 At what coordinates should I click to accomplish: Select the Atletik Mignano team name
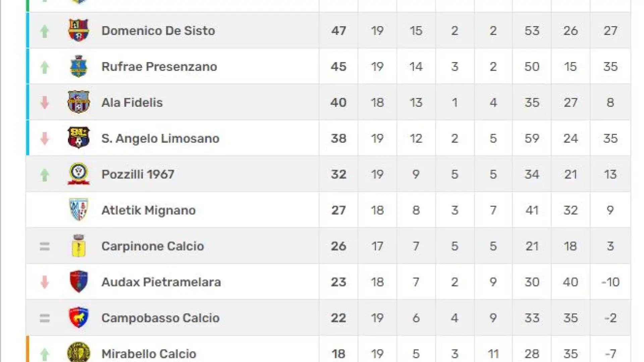click(149, 210)
